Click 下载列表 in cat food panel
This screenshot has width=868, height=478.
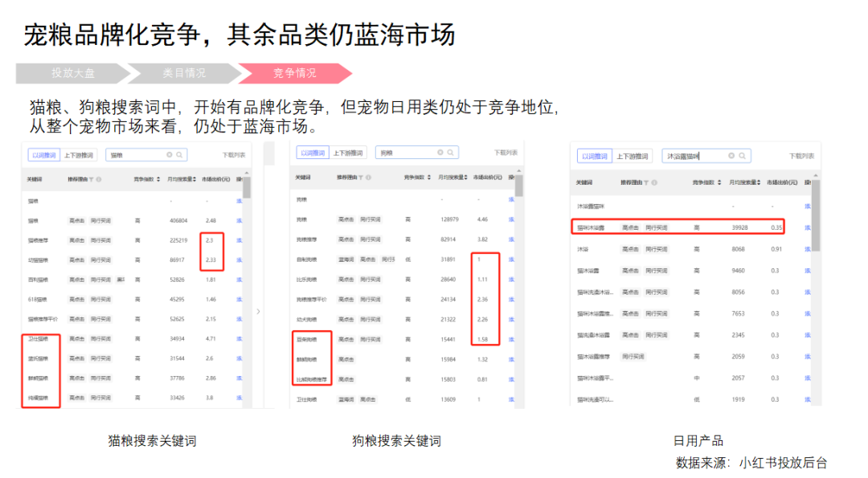pyautogui.click(x=234, y=155)
